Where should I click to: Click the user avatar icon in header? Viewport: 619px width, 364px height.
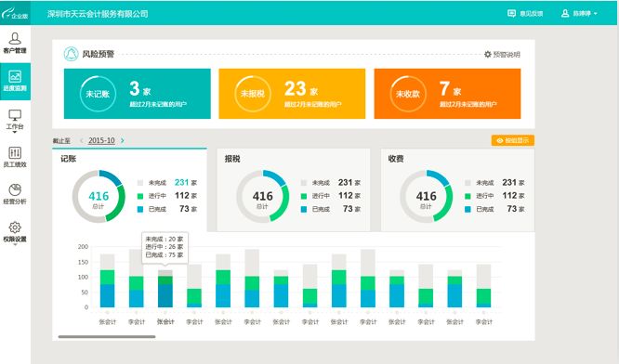click(x=565, y=13)
